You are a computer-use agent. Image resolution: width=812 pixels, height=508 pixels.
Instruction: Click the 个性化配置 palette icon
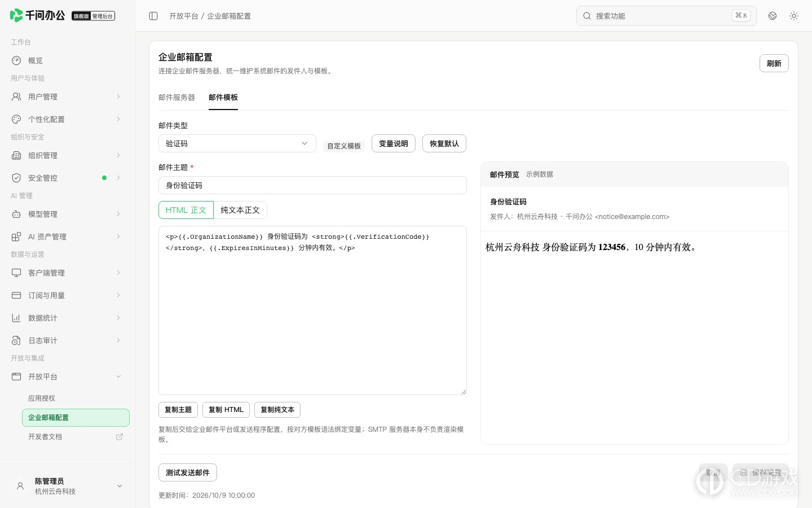coord(16,119)
